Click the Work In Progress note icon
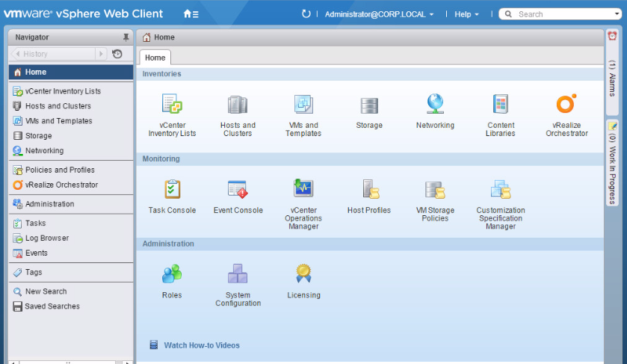This screenshot has width=627, height=364. point(612,126)
